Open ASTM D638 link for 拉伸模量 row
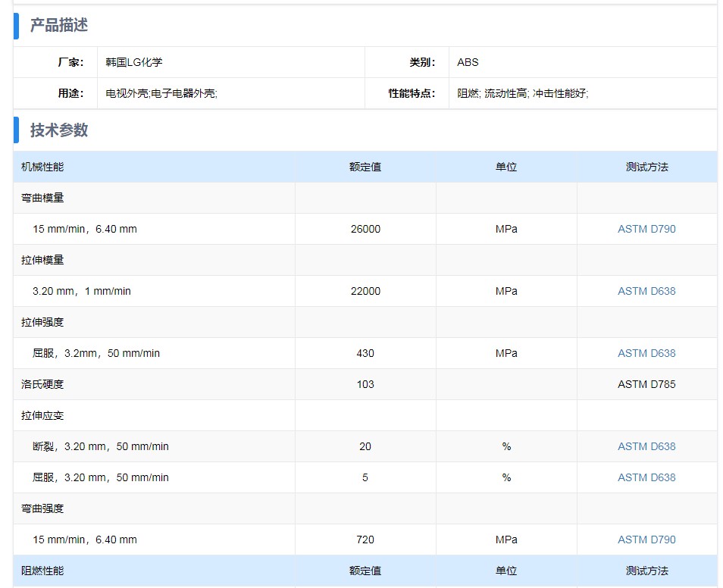Viewport: 723px width, 588px height. (646, 291)
